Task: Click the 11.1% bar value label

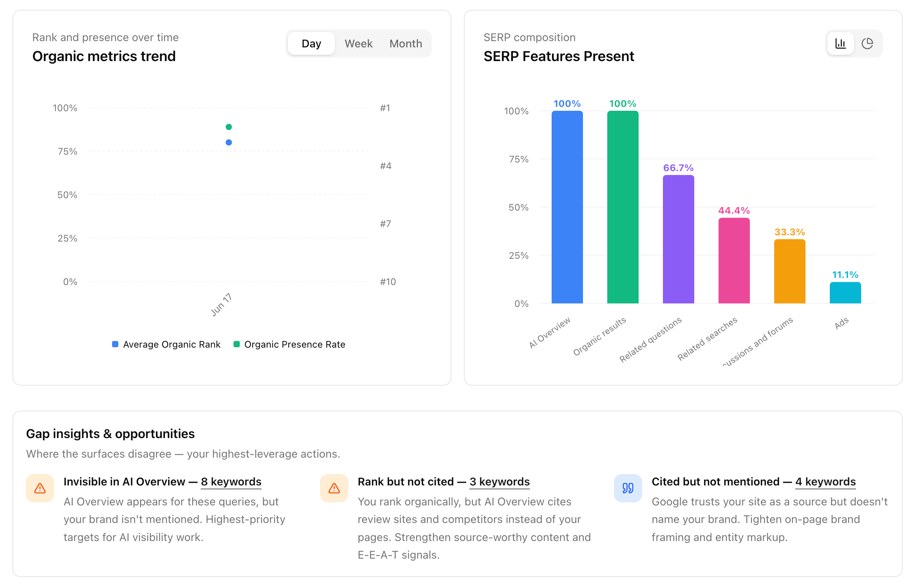Action: (845, 275)
